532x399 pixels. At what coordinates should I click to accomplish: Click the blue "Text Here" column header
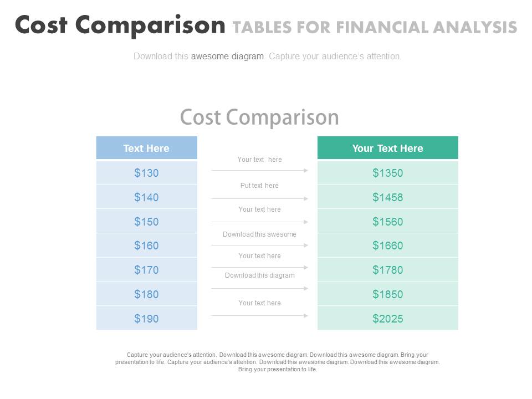[146, 147]
